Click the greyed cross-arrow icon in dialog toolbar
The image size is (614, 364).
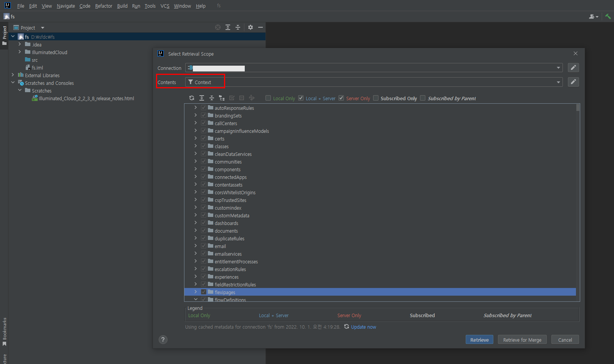coord(252,98)
